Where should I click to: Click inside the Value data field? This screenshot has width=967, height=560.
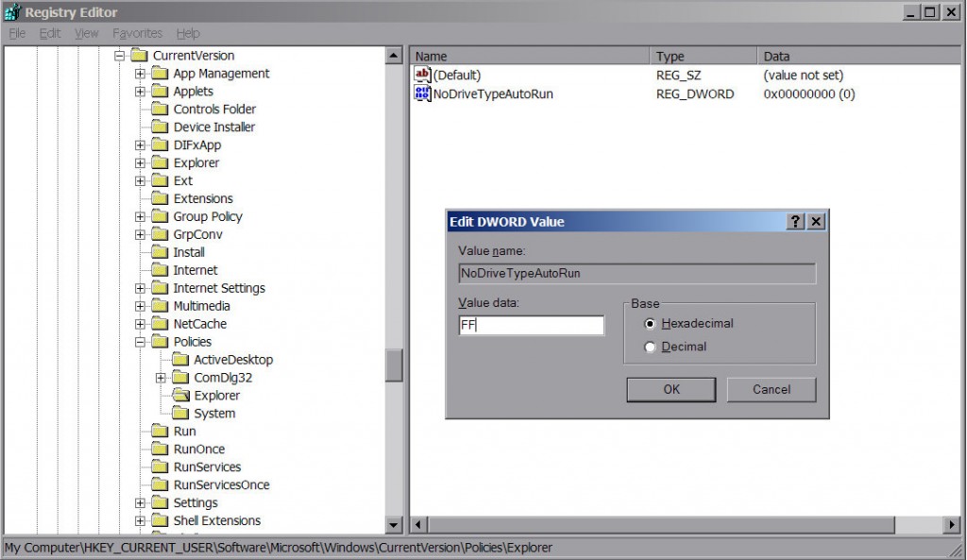pos(529,325)
